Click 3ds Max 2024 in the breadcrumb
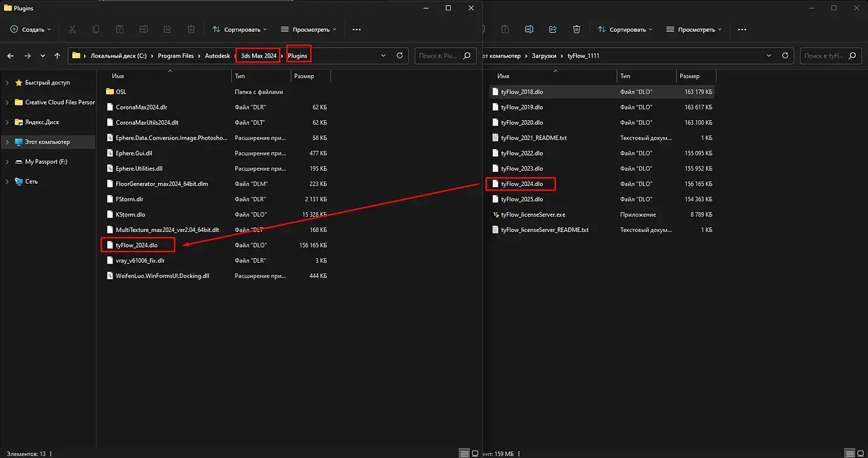 pyautogui.click(x=258, y=56)
